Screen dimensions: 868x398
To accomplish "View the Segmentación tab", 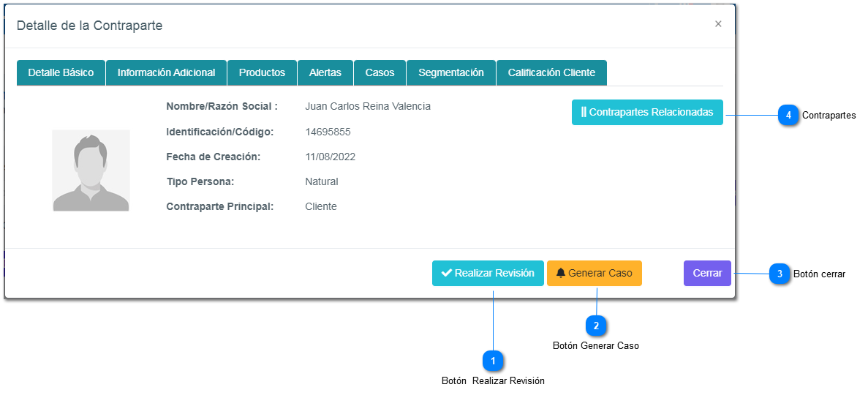I will coord(451,73).
